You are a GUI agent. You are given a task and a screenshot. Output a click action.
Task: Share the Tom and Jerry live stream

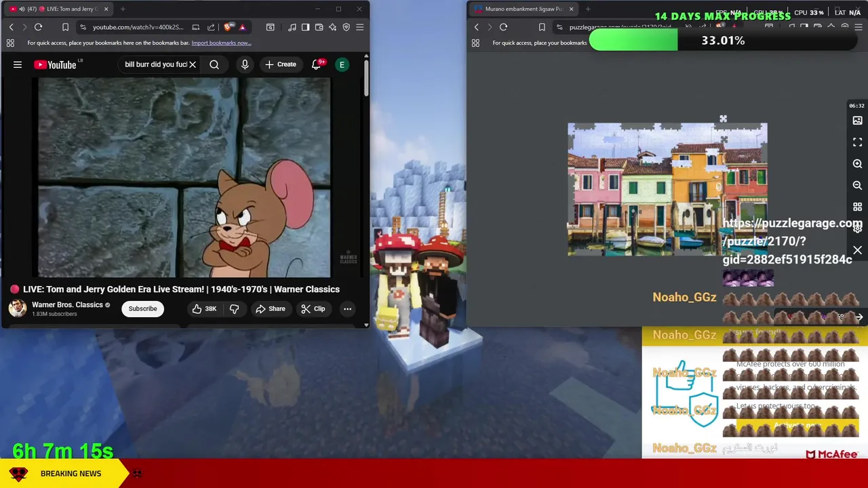270,309
